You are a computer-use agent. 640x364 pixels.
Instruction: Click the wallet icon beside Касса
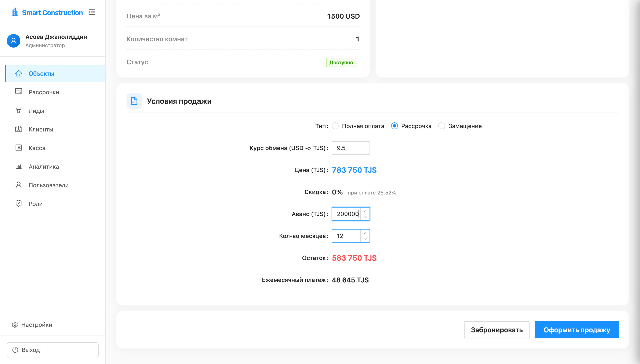pyautogui.click(x=19, y=148)
